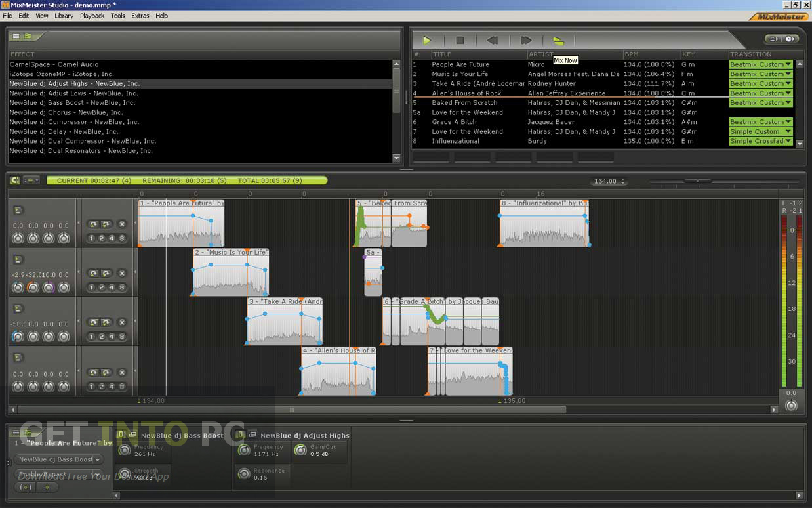Click the timeline horizontal scrollbar thumb
This screenshot has width=812, height=508.
[292, 410]
